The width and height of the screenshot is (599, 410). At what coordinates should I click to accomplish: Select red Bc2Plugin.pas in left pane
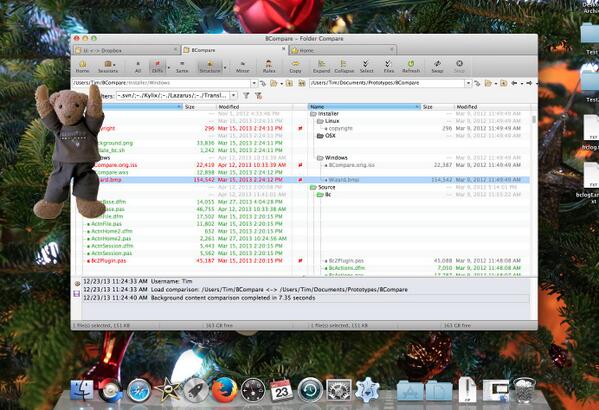pyautogui.click(x=107, y=261)
